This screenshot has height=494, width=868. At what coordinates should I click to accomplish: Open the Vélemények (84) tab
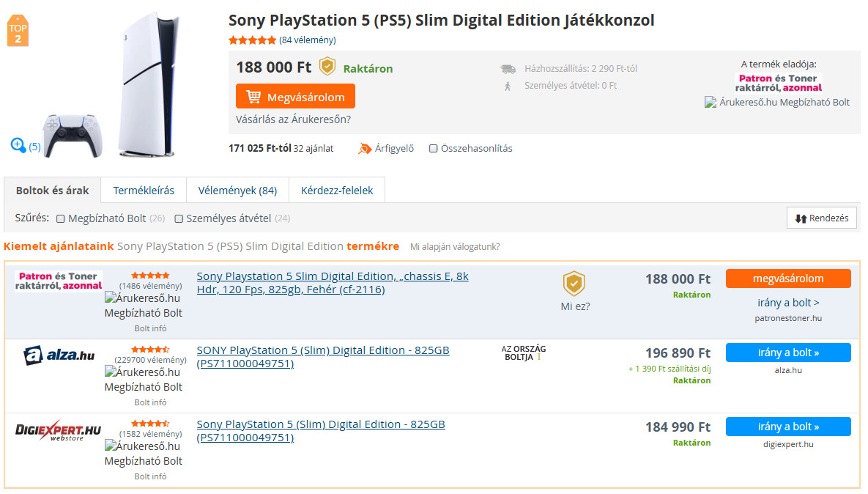pyautogui.click(x=237, y=191)
